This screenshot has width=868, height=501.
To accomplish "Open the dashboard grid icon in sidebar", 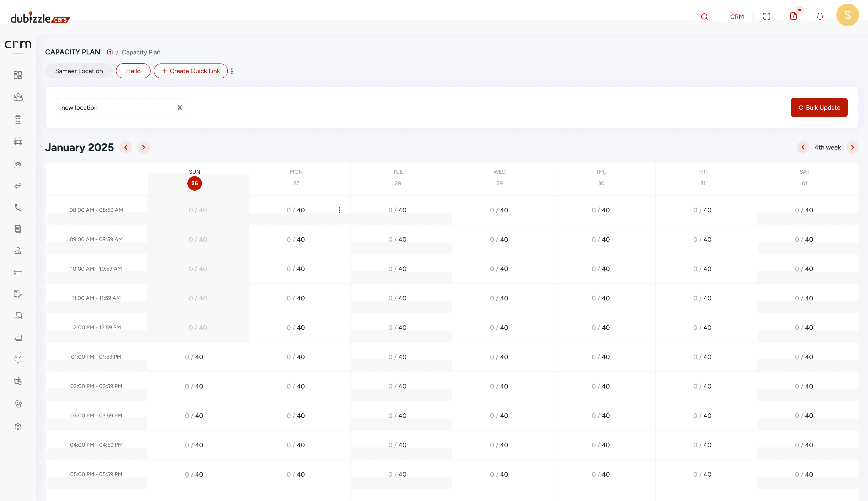I will pos(18,75).
